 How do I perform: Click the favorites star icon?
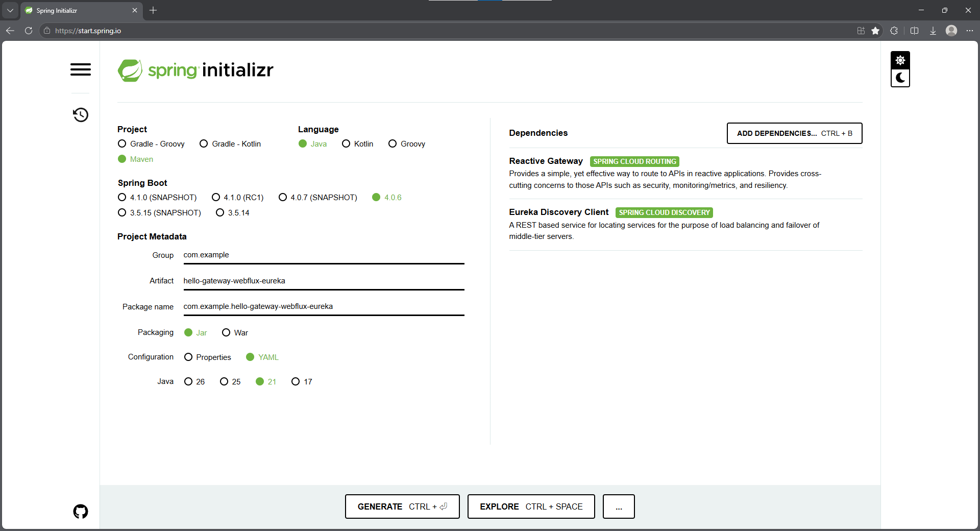point(875,31)
